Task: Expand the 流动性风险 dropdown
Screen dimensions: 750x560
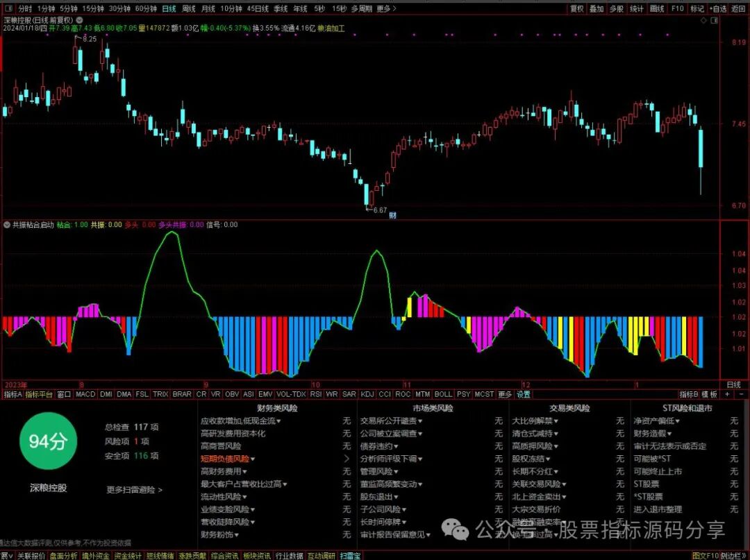Action: 224,496
